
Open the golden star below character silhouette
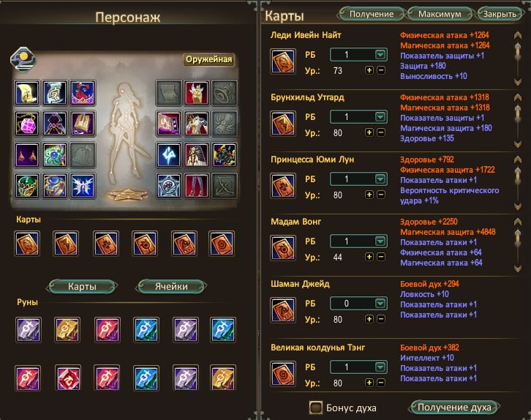coord(127,195)
